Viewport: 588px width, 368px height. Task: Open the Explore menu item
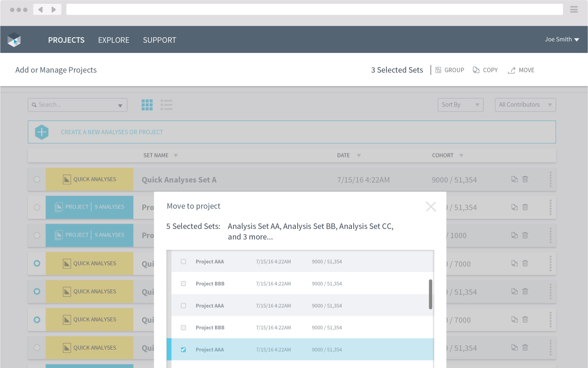(113, 40)
